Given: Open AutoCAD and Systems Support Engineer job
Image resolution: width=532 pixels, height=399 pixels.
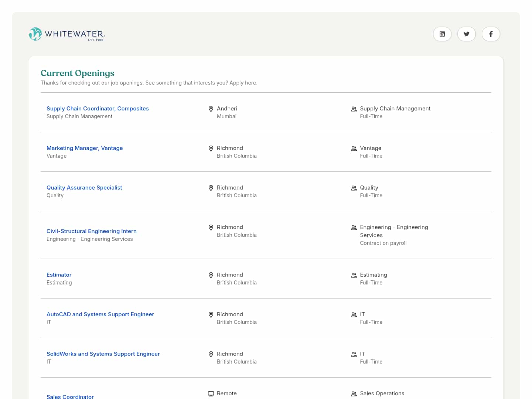Looking at the screenshot, I should pos(100,314).
